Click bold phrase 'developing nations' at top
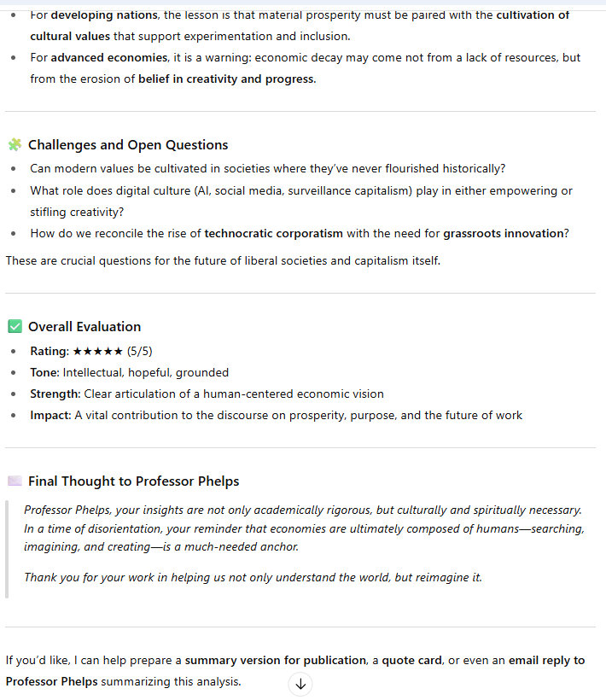Image resolution: width=606 pixels, height=700 pixels. [x=102, y=15]
